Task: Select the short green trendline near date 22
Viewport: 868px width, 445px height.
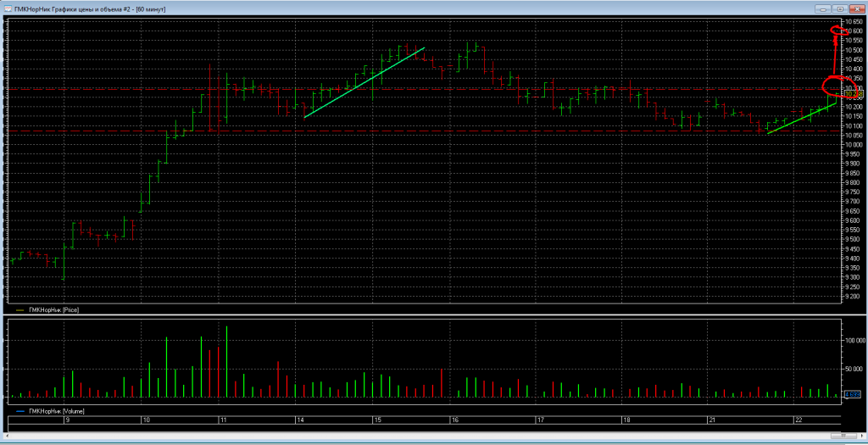Action: [x=802, y=117]
